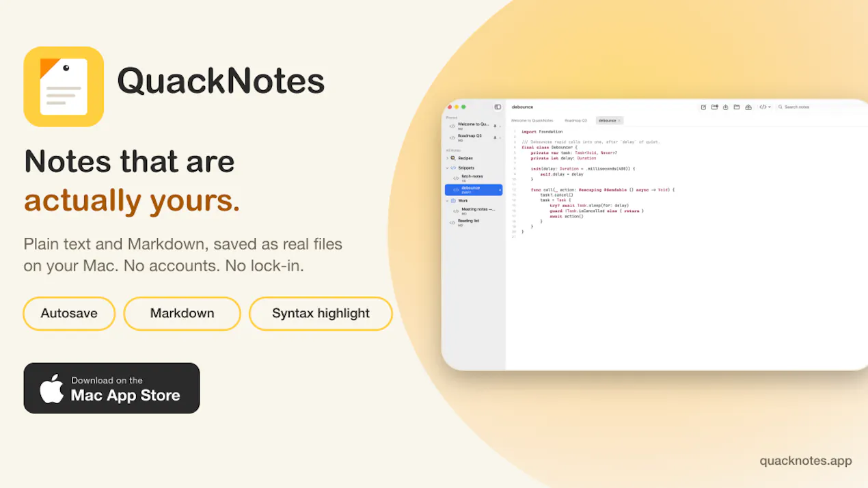The image size is (868, 488).
Task: Open pinned note Roadmap Q3 in sidebar
Action: tap(474, 137)
